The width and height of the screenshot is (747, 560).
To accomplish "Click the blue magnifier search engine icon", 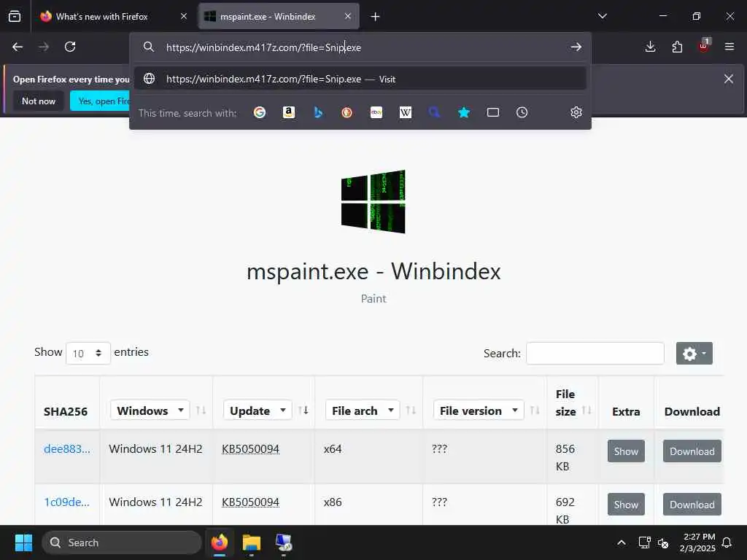I will tap(435, 112).
